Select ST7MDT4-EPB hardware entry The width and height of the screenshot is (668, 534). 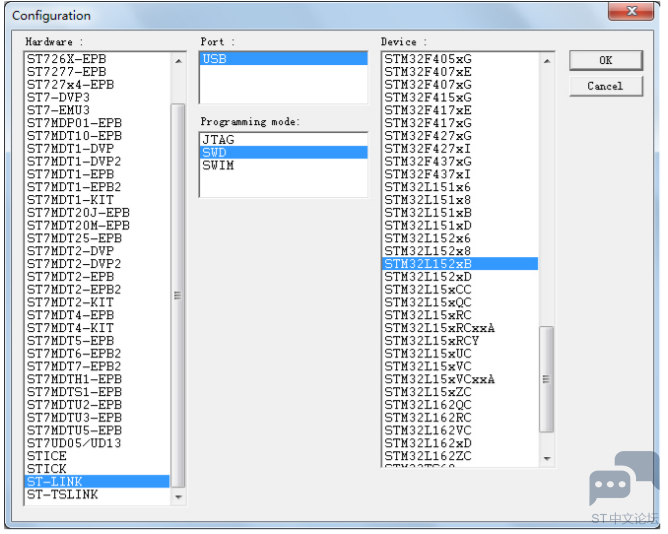pyautogui.click(x=97, y=315)
